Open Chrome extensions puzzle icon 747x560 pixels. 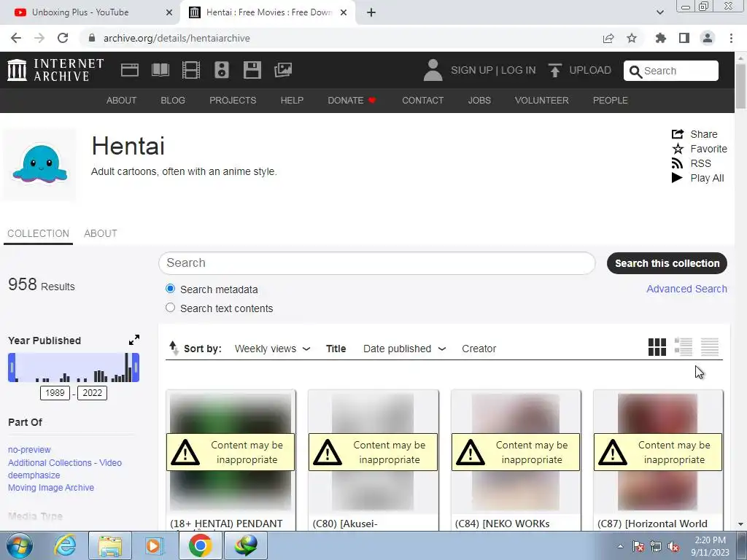click(x=660, y=38)
